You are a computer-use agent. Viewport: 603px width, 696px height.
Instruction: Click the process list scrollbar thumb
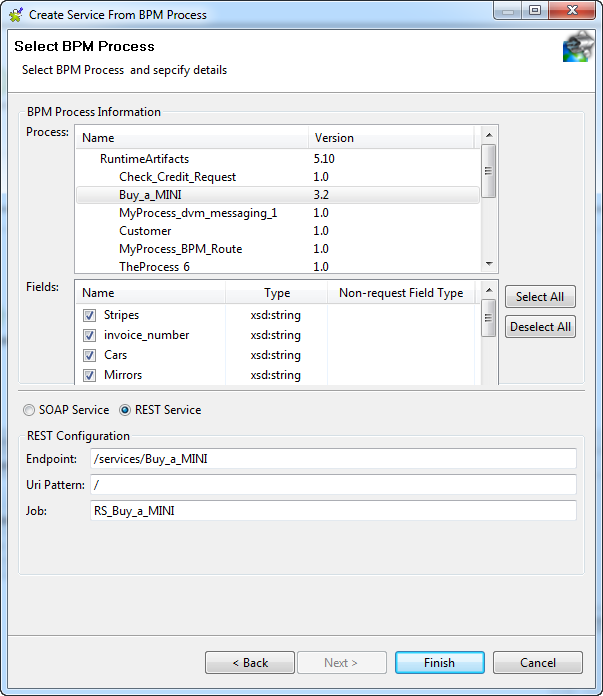pos(489,171)
